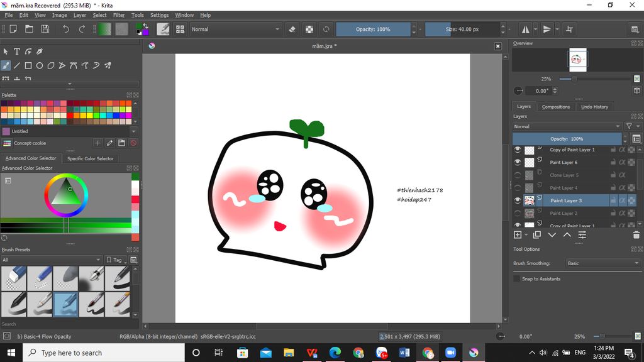Screen dimensions: 644x362
Task: Select the Paint Layer 3 row
Action: tap(576, 200)
